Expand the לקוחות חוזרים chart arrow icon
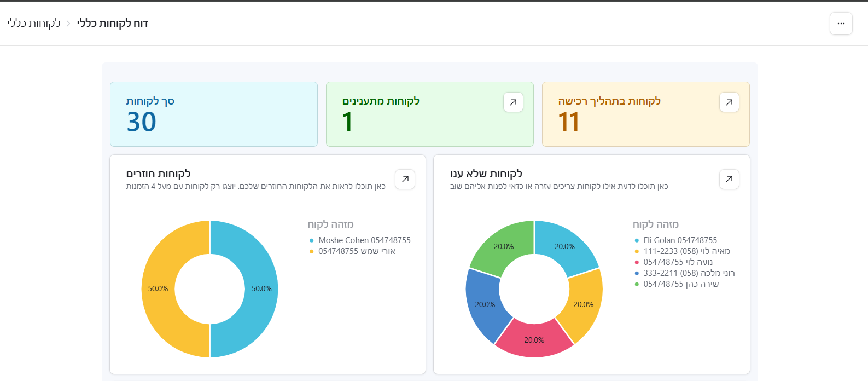The height and width of the screenshot is (381, 868). click(405, 179)
